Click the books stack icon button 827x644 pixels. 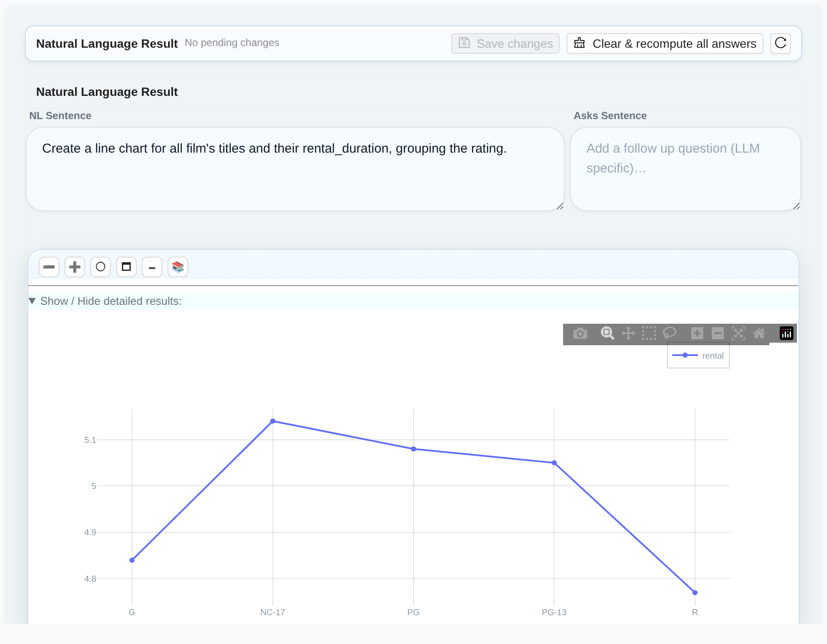(178, 267)
